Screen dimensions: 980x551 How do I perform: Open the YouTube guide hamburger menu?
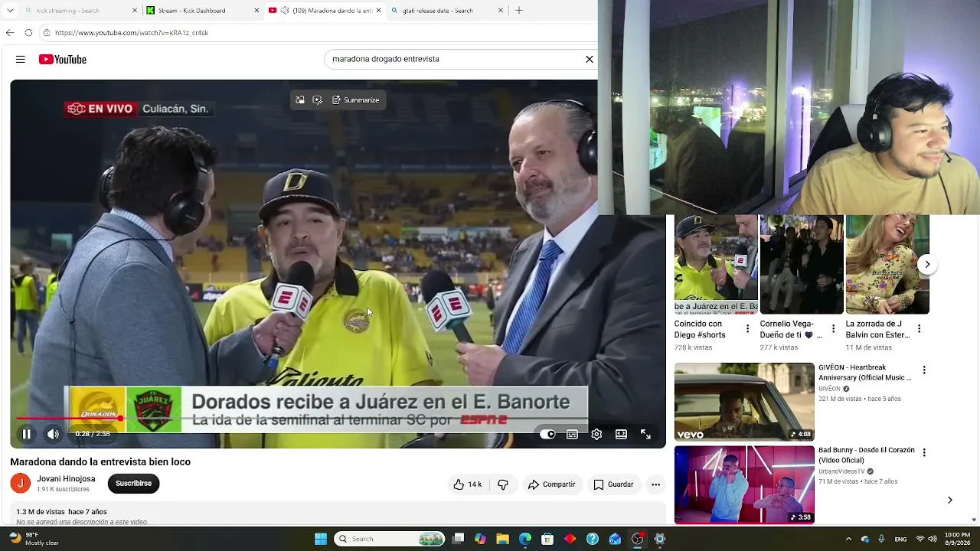tap(21, 59)
